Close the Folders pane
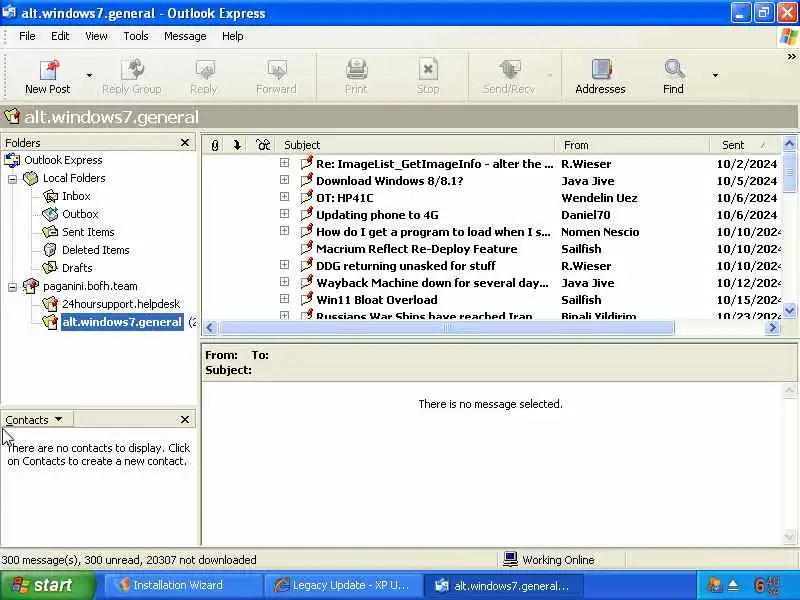 click(185, 143)
